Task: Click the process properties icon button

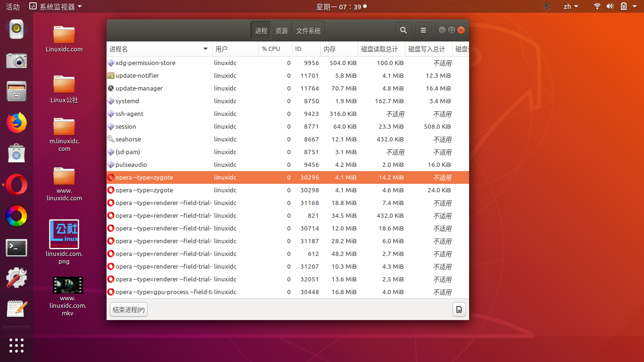Action: pos(459,310)
